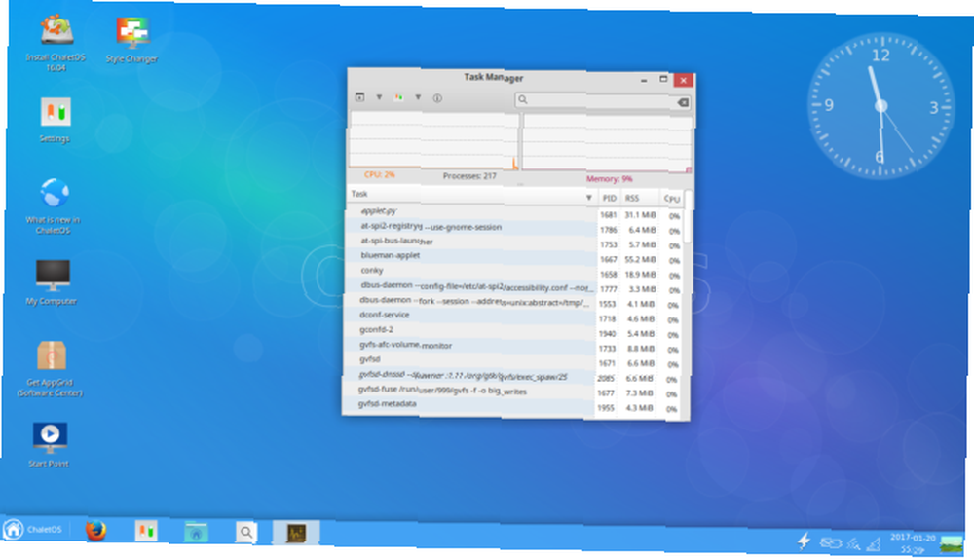This screenshot has height=560, width=974.
Task: Open Settings desktop icon
Action: 55,121
